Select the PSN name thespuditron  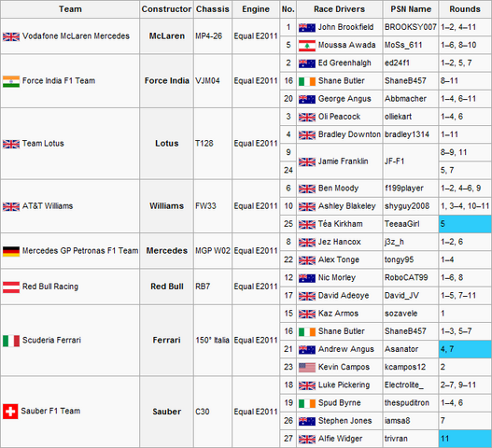(x=407, y=403)
